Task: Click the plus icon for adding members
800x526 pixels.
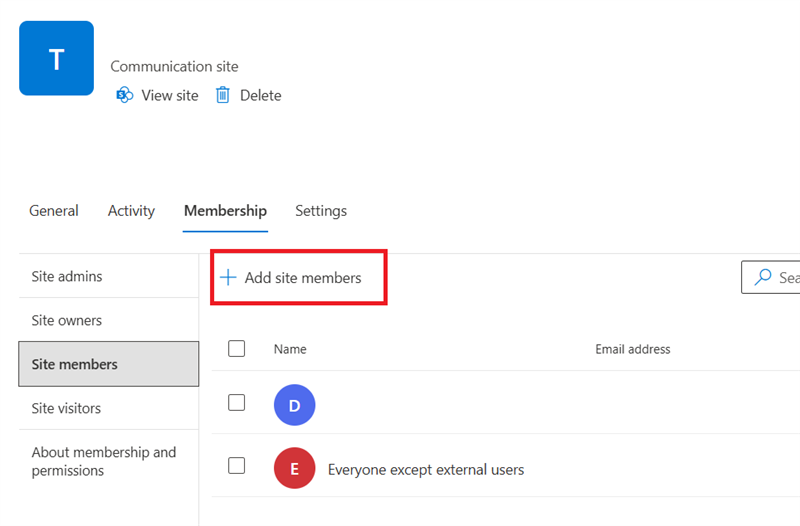Action: (x=228, y=278)
